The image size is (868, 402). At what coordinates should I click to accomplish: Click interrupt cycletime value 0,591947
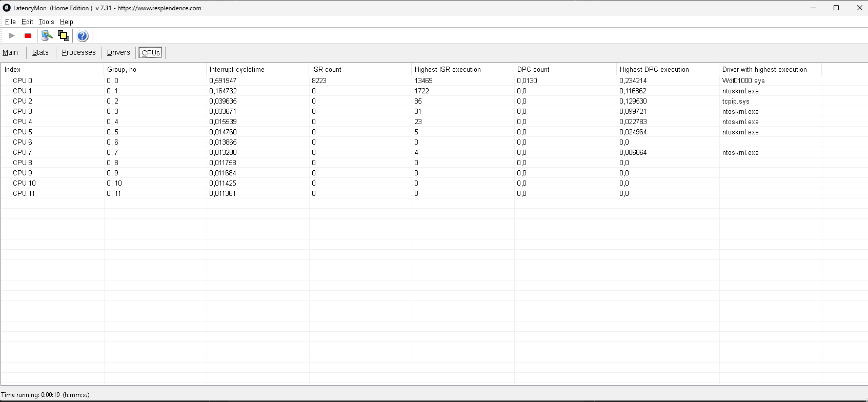(223, 81)
